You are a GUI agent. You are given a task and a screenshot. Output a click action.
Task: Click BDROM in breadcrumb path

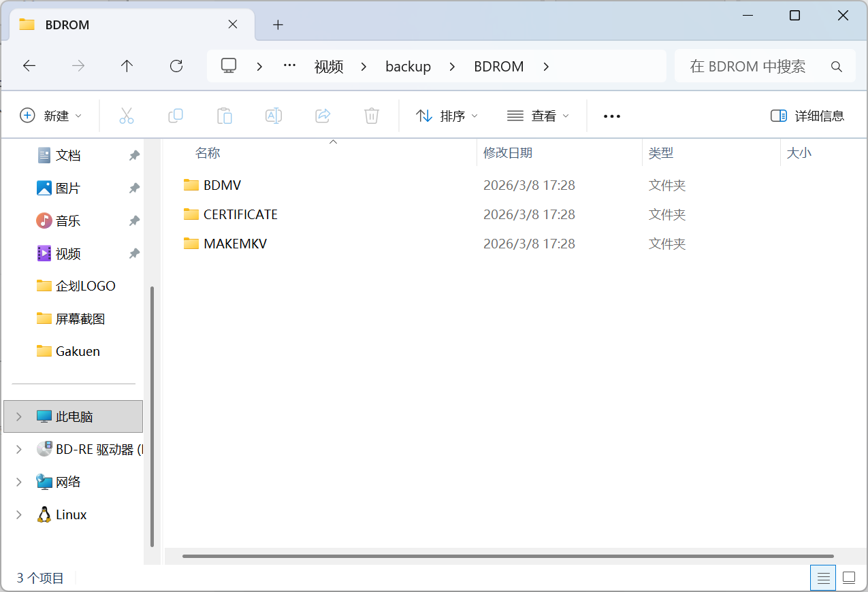(499, 66)
